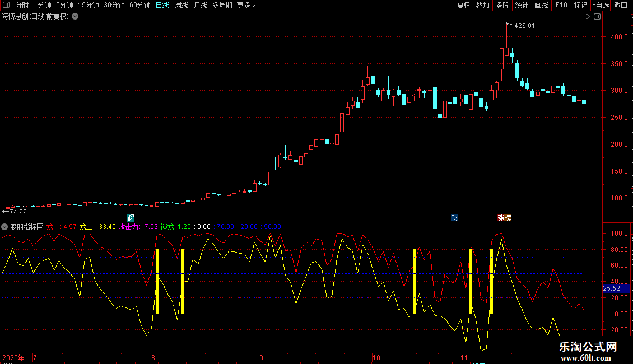The height and width of the screenshot is (364, 633).
Task: Click the 龙一: 4.57 indicator value
Action: click(x=62, y=227)
